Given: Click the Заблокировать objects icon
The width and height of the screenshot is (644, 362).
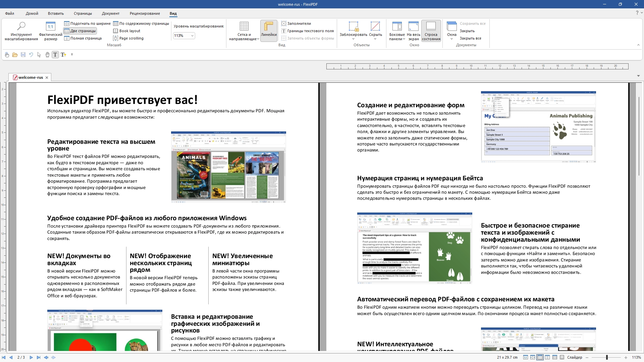Looking at the screenshot, I should tap(353, 26).
